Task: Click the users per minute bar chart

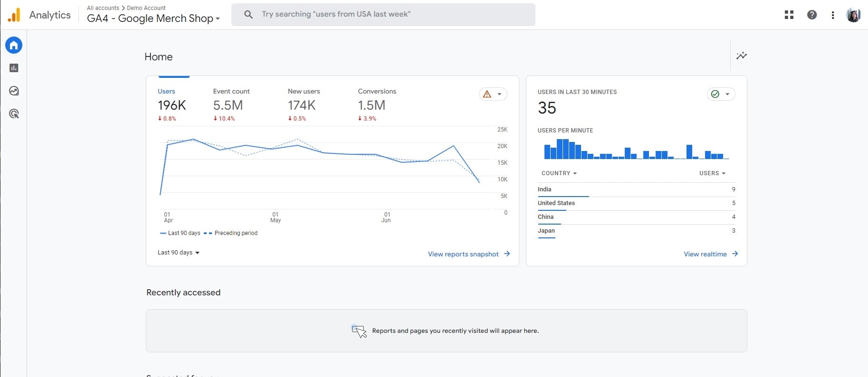Action: [637, 149]
